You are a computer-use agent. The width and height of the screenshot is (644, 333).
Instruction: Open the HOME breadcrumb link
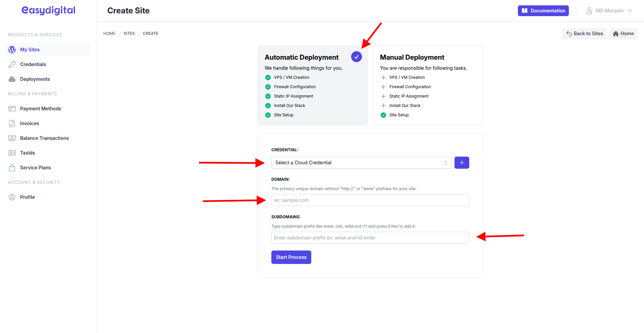pyautogui.click(x=109, y=33)
